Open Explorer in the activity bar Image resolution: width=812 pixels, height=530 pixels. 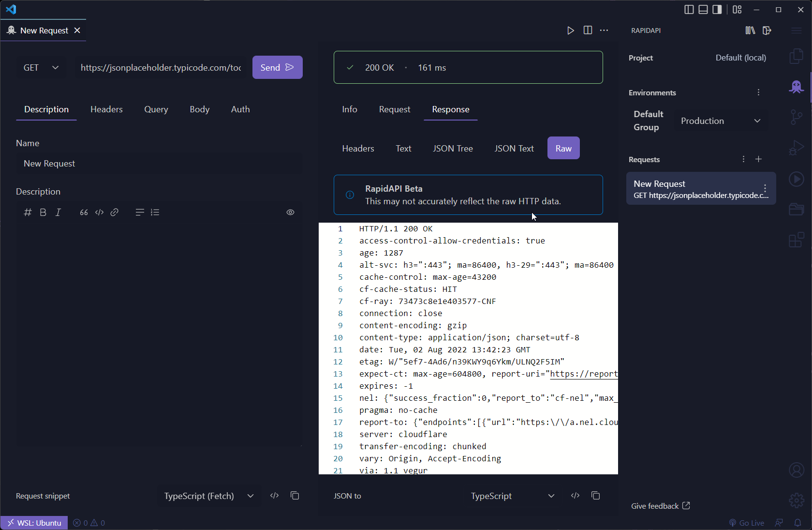point(797,56)
